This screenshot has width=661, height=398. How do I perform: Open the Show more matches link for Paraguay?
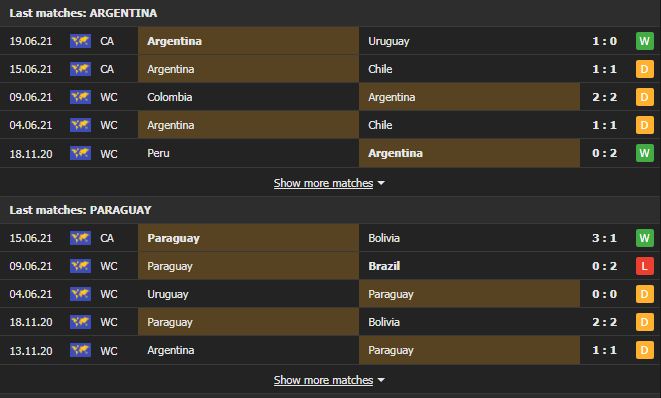[x=323, y=380]
